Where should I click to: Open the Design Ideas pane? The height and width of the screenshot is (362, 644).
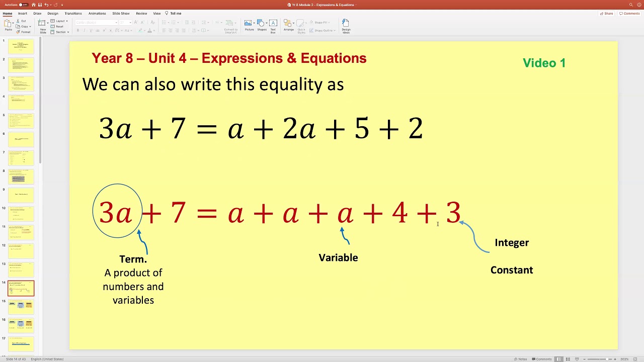[346, 27]
